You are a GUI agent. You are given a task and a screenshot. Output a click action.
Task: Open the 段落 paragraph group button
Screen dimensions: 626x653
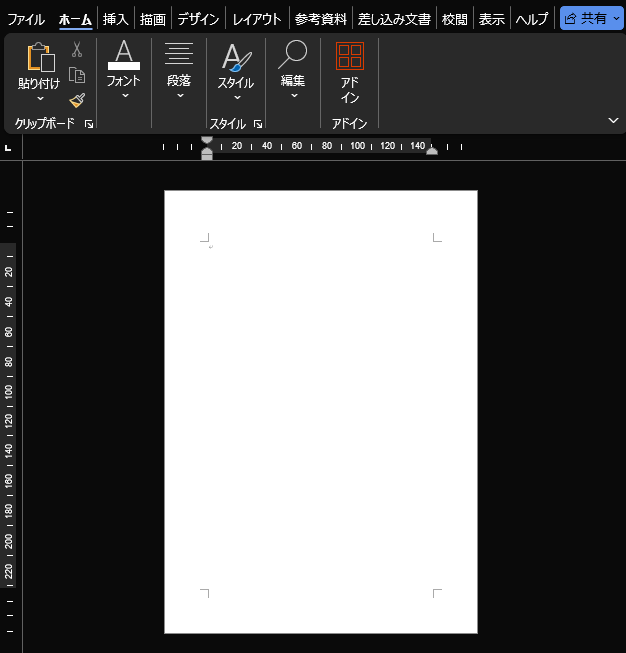pyautogui.click(x=179, y=69)
